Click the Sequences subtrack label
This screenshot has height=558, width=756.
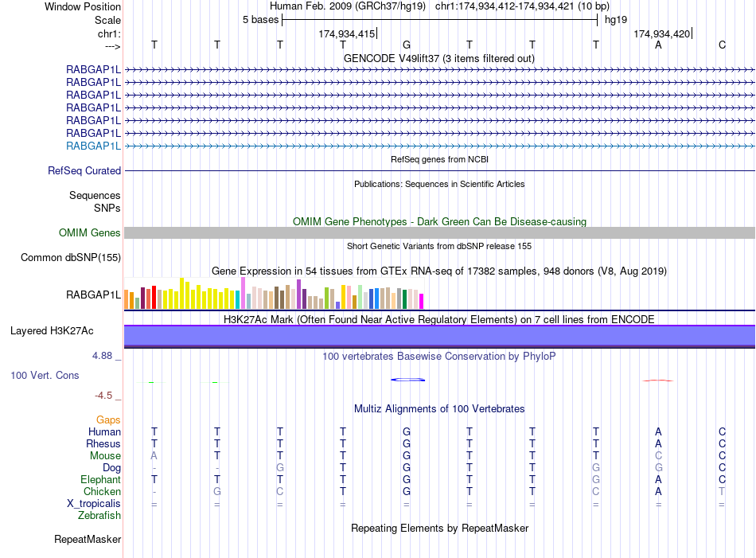[95, 195]
